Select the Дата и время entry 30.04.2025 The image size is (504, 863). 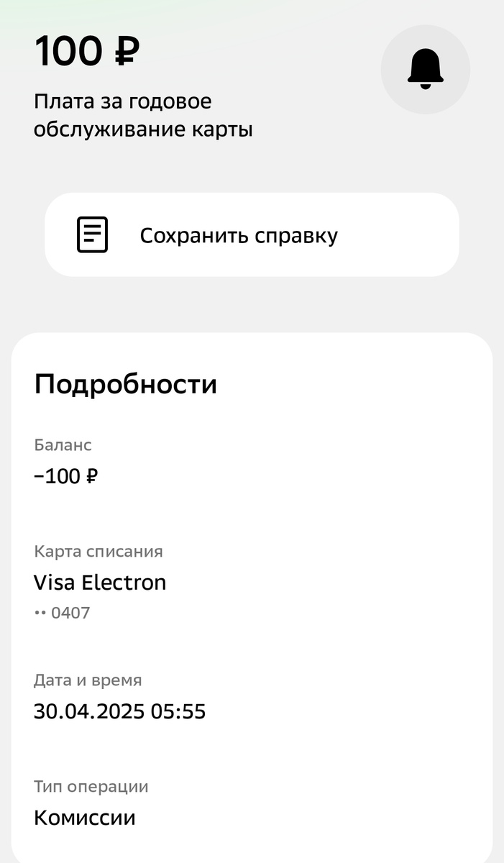point(120,711)
